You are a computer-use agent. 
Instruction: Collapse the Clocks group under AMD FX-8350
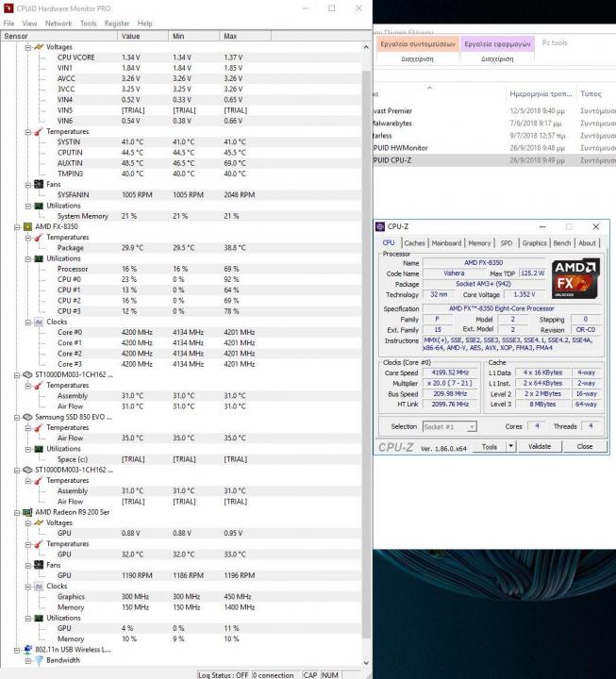tap(27, 323)
